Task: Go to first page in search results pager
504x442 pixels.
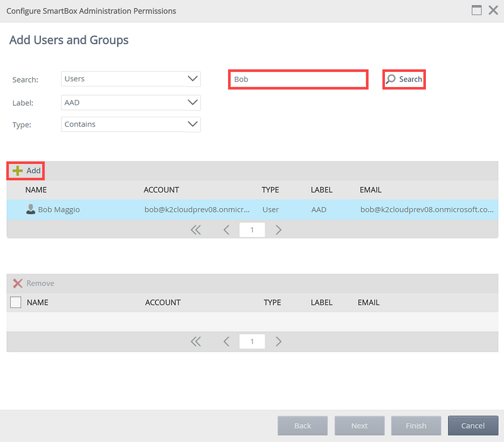Action: (195, 230)
